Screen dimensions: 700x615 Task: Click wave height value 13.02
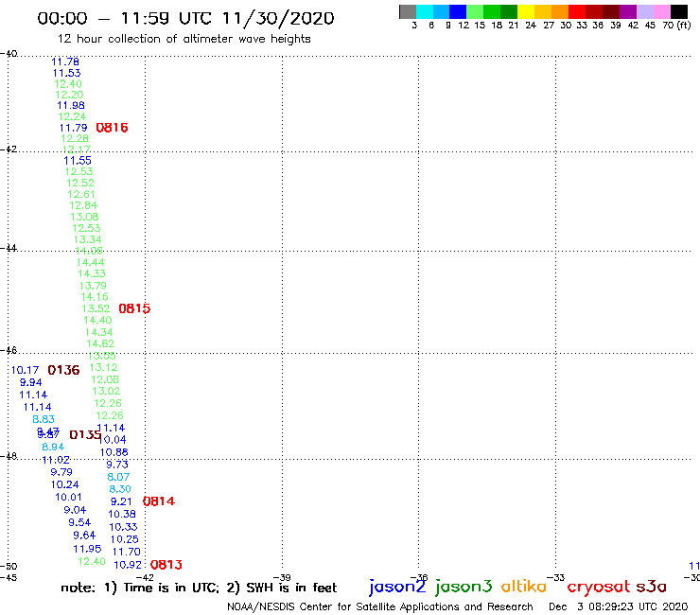[x=106, y=392]
